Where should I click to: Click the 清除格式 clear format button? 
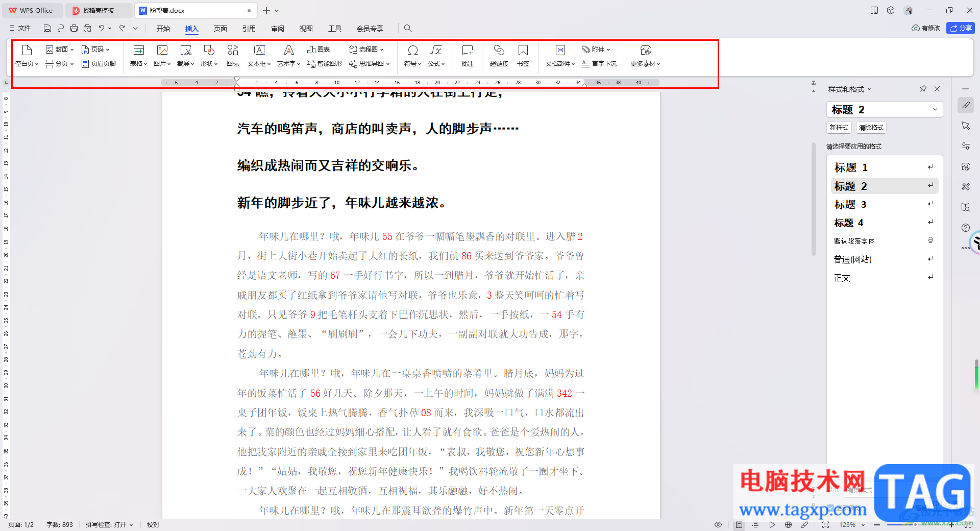click(871, 128)
